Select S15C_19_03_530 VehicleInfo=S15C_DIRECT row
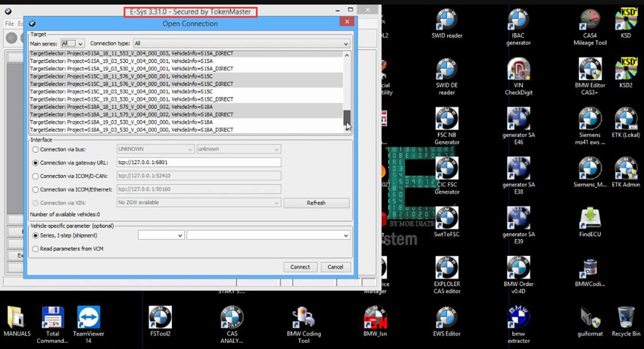The image size is (644, 349). pyautogui.click(x=186, y=99)
